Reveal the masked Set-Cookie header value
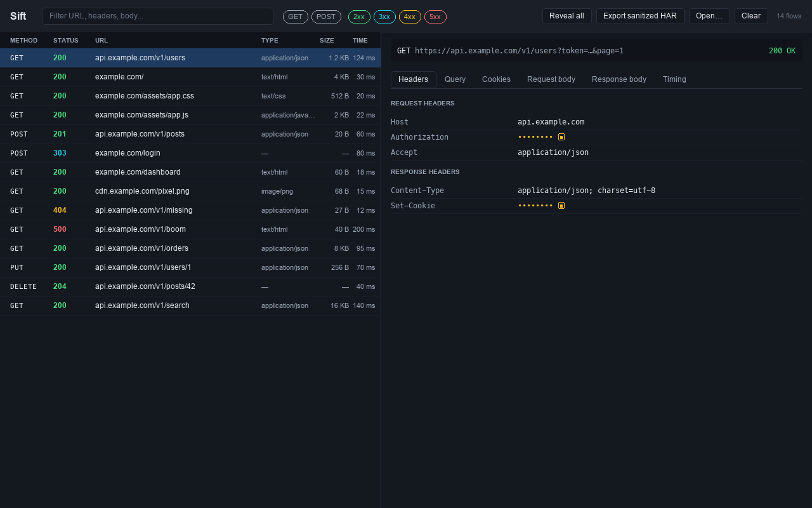812x508 pixels. [x=561, y=206]
